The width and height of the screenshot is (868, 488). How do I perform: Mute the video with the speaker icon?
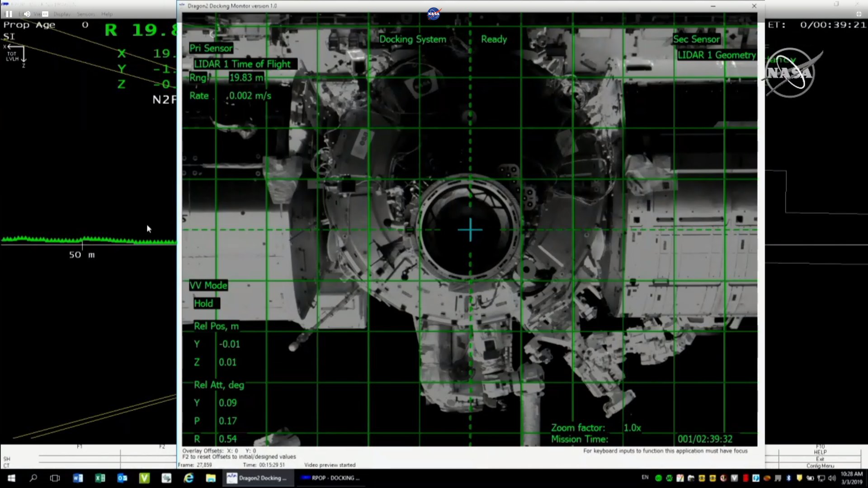pos(27,14)
